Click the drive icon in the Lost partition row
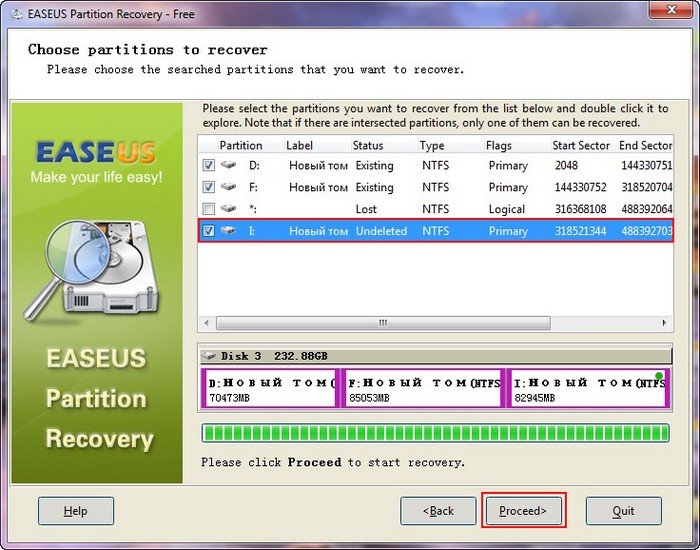This screenshot has height=550, width=700. pyautogui.click(x=228, y=208)
